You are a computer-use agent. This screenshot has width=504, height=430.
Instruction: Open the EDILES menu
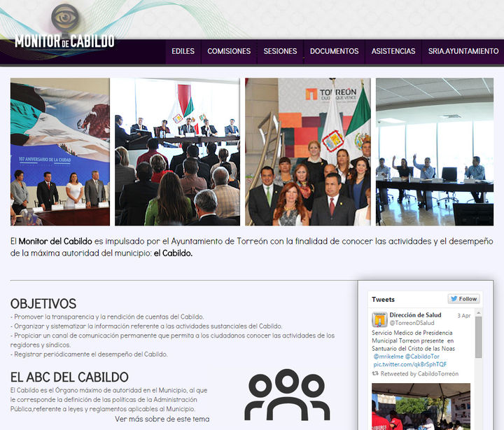point(183,51)
